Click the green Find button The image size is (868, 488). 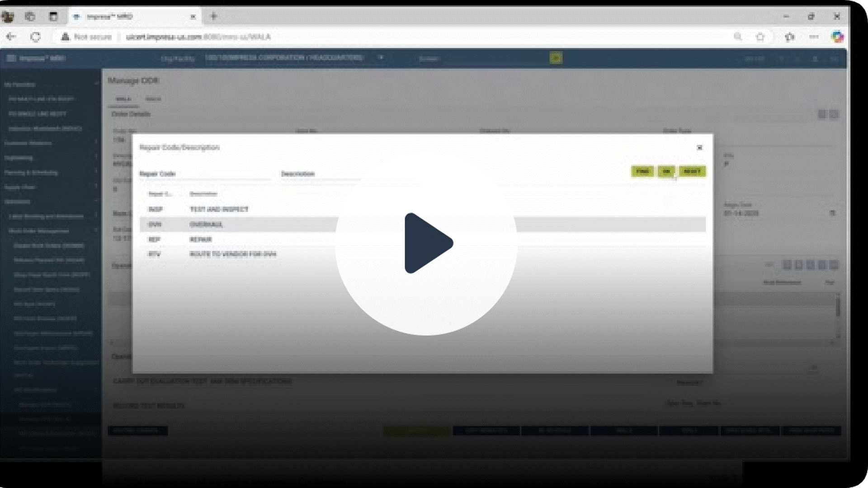pos(642,171)
